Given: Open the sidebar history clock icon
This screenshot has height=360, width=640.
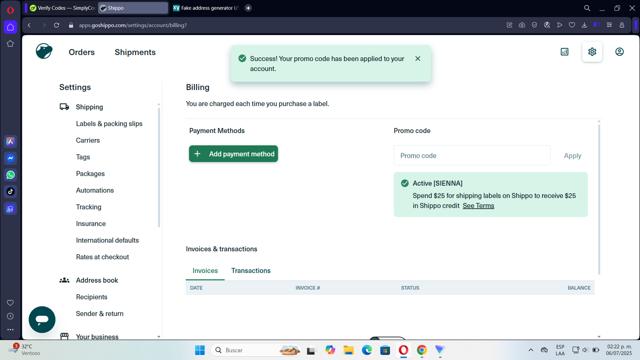Looking at the screenshot, I should click(11, 316).
